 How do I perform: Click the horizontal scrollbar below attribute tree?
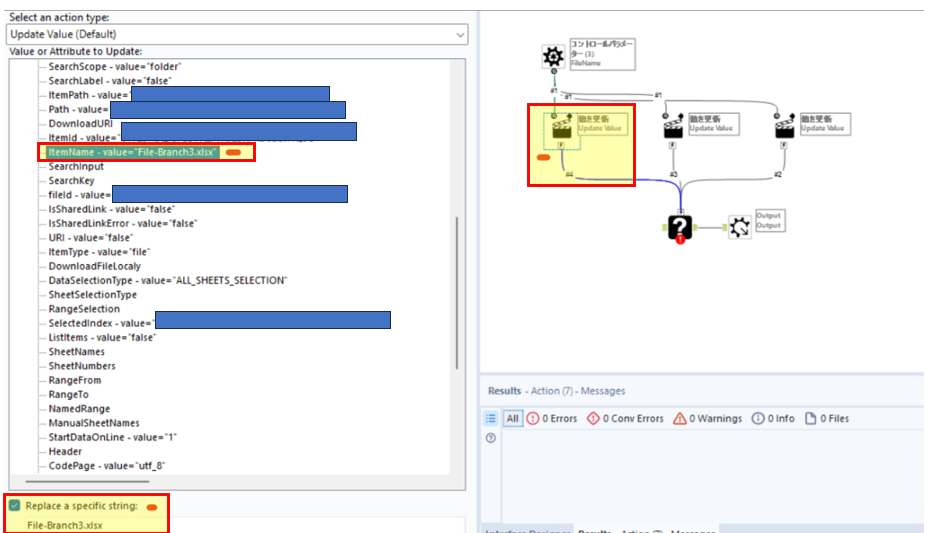pyautogui.click(x=87, y=481)
